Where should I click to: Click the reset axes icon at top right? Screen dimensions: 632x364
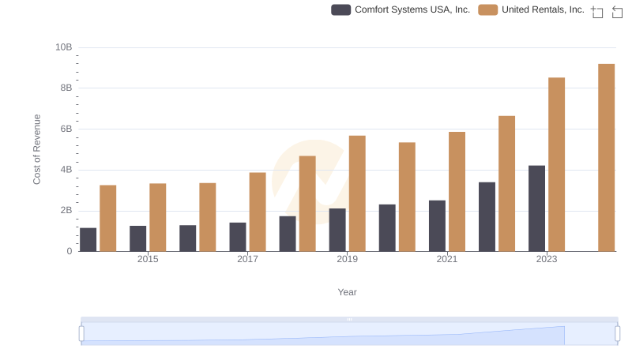[x=617, y=12]
